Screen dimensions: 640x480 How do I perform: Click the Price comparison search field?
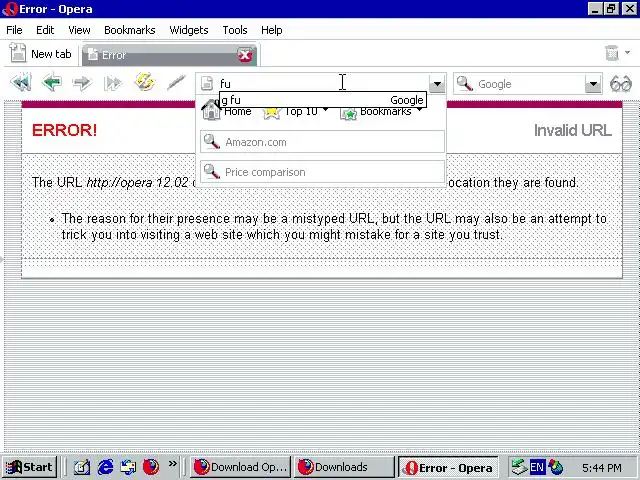click(322, 171)
